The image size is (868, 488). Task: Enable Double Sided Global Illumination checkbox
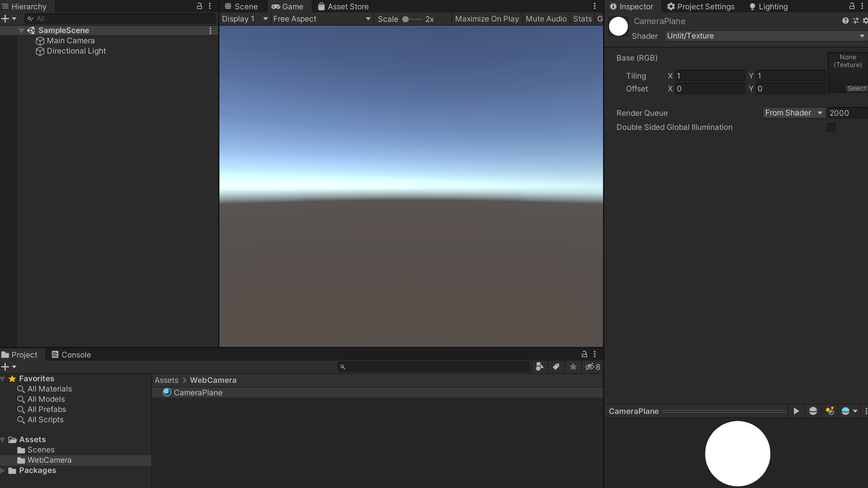[831, 127]
